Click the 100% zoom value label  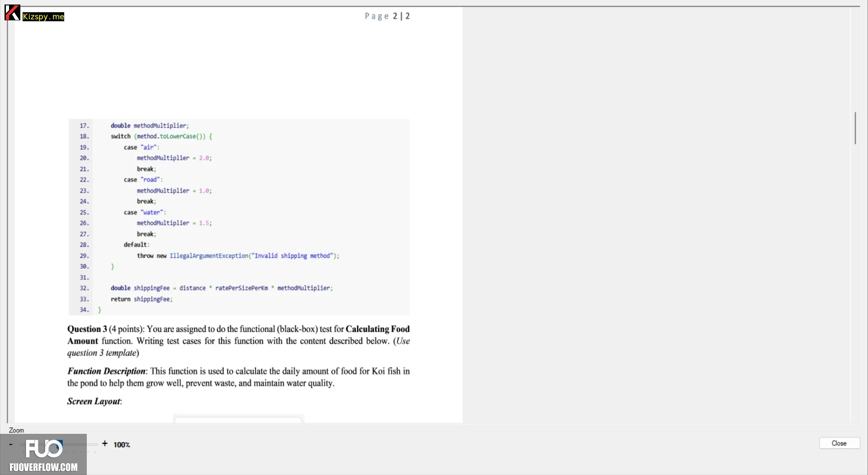(x=122, y=445)
